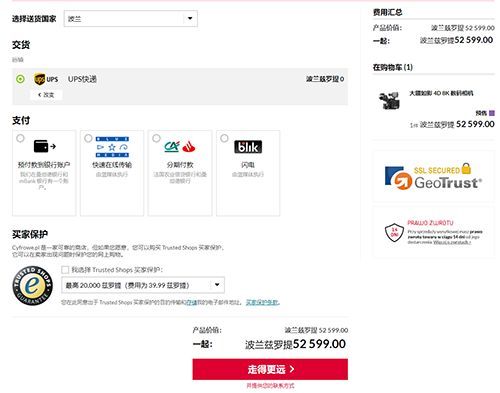Click the 预付款到银行账户 payment label

point(44,165)
